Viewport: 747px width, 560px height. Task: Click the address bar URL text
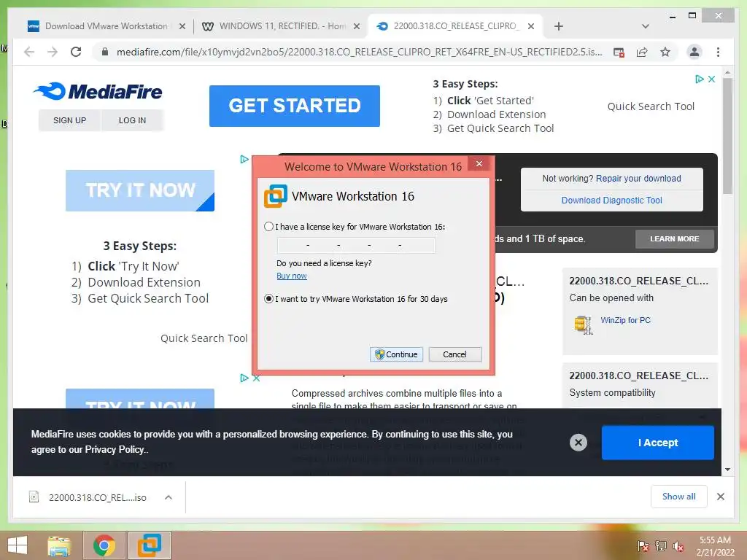359,52
